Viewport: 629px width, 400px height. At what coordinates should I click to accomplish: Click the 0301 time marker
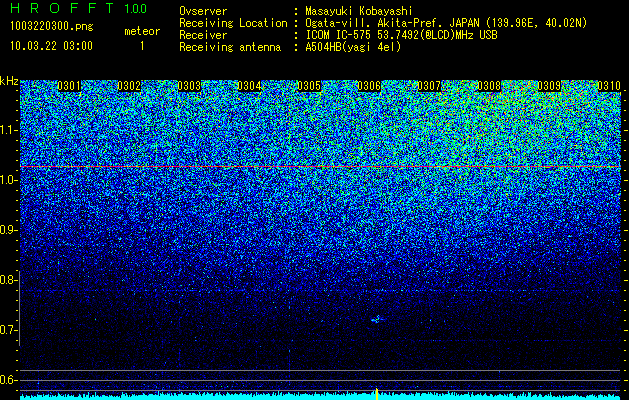click(x=69, y=86)
